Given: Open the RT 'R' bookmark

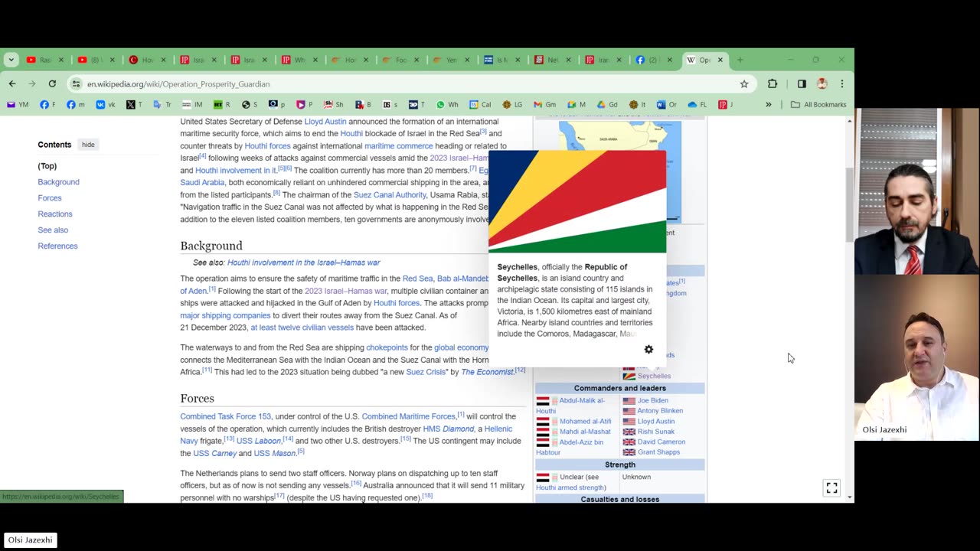Looking at the screenshot, I should pos(221,105).
